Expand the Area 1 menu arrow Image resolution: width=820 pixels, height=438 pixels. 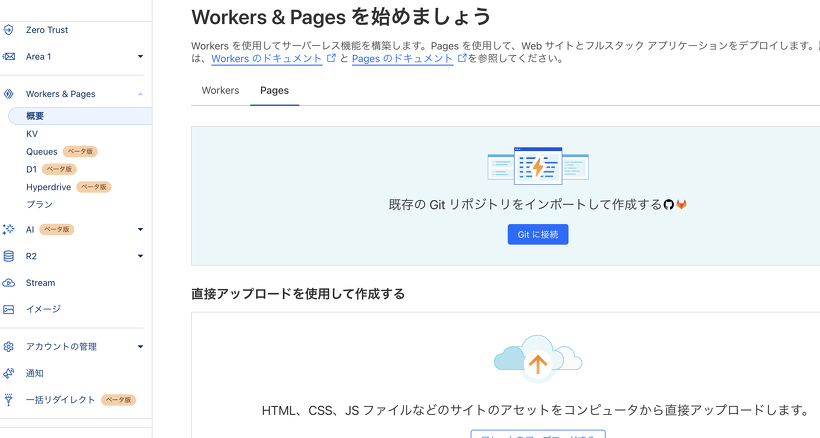(x=140, y=56)
